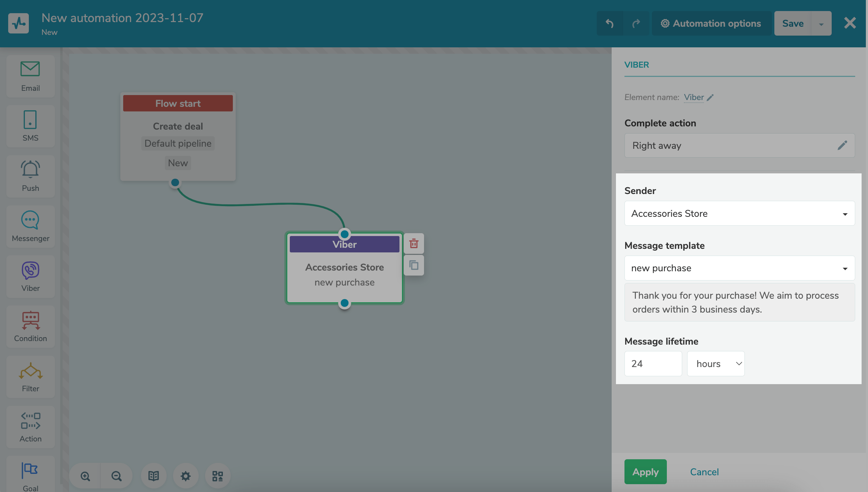Click the redo arrow in header
868x492 pixels.
point(636,23)
